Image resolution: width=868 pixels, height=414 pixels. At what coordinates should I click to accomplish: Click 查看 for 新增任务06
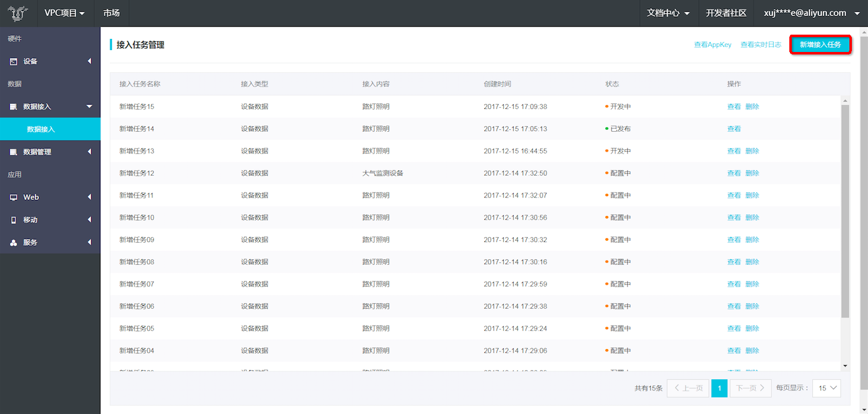coord(734,306)
